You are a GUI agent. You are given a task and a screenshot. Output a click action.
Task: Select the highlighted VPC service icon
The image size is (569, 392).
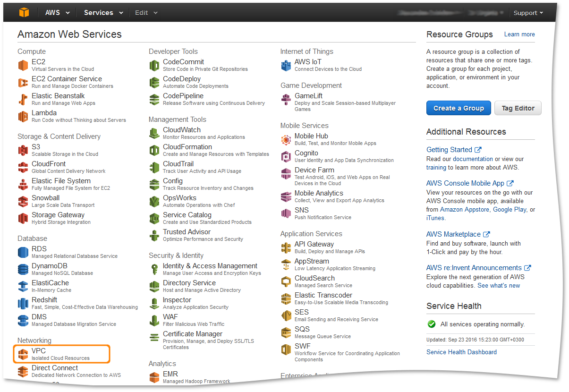(23, 354)
